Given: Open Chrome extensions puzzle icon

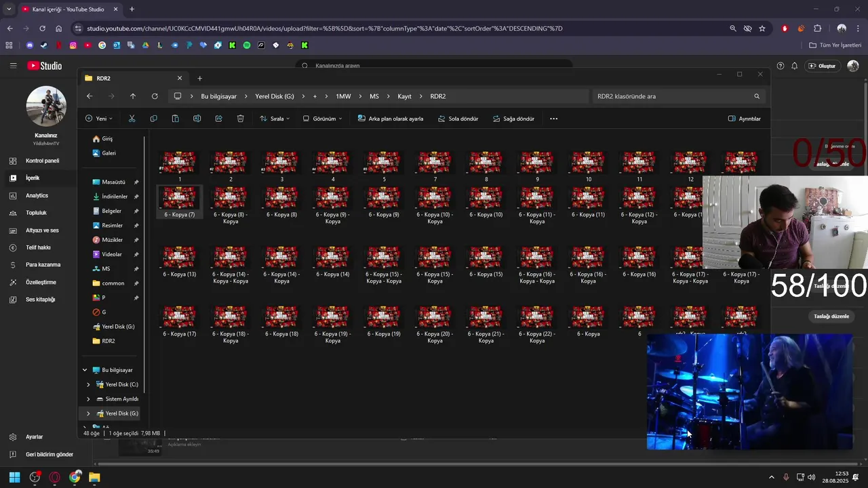Looking at the screenshot, I should [x=817, y=28].
